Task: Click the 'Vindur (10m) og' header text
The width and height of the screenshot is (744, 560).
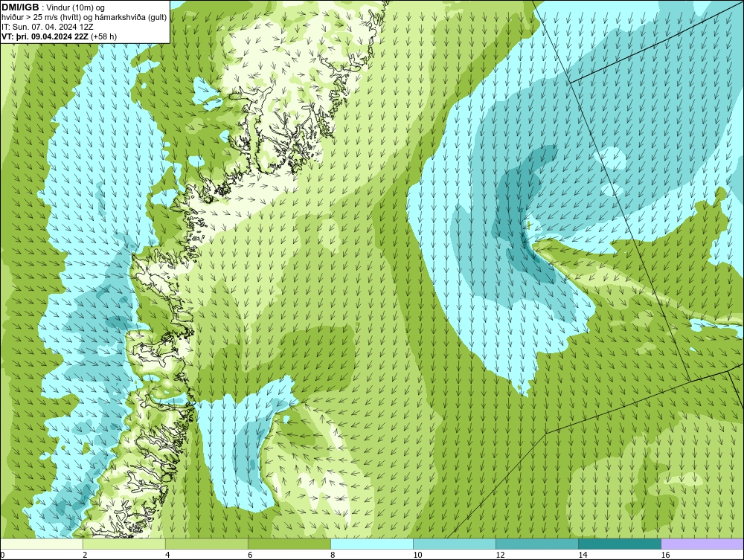Action: (x=75, y=8)
